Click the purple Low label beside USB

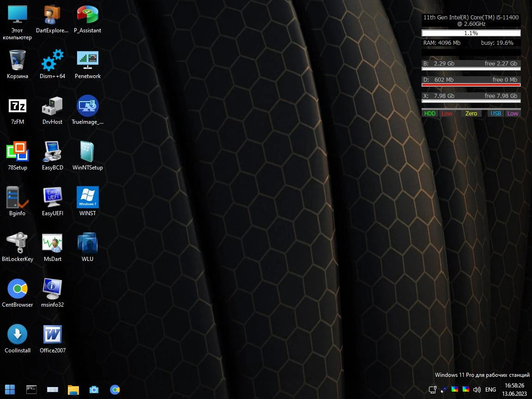coord(513,113)
